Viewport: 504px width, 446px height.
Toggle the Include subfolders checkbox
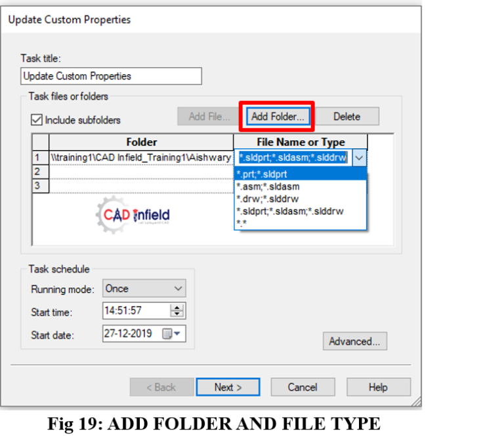[37, 120]
